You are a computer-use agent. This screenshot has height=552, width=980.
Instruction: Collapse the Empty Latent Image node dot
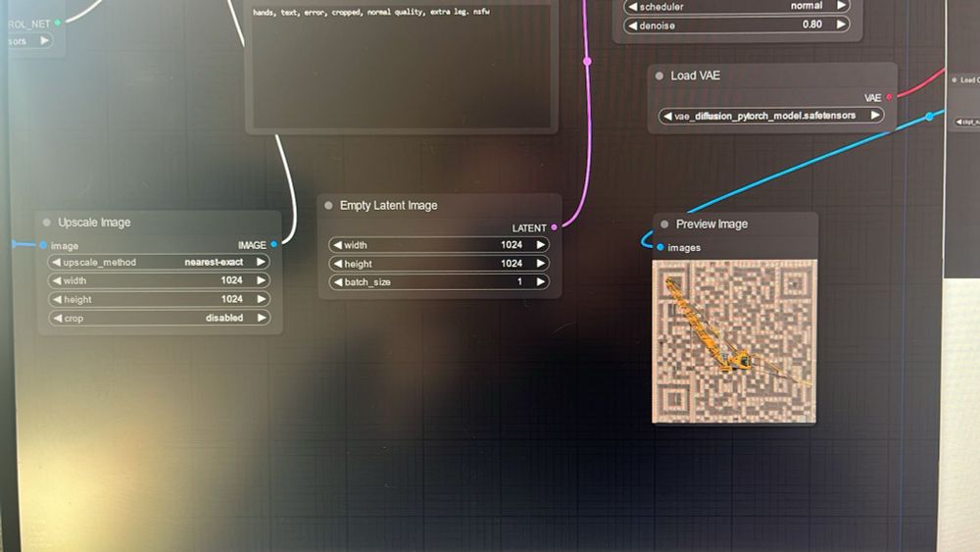point(328,205)
